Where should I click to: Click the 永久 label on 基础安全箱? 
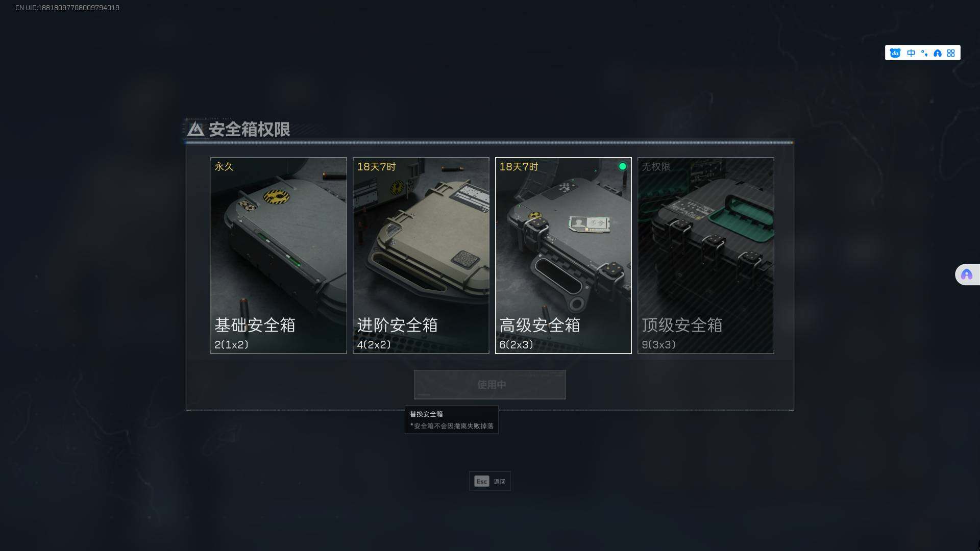[224, 167]
